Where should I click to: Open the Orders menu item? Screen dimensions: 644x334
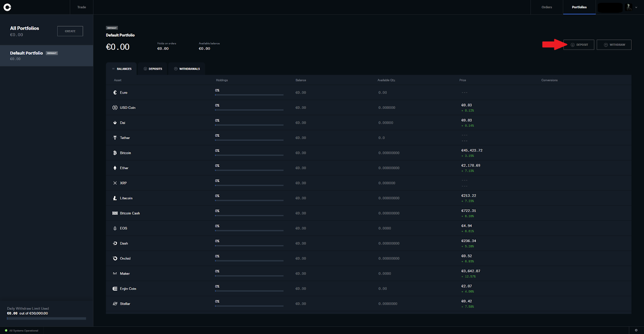547,7
